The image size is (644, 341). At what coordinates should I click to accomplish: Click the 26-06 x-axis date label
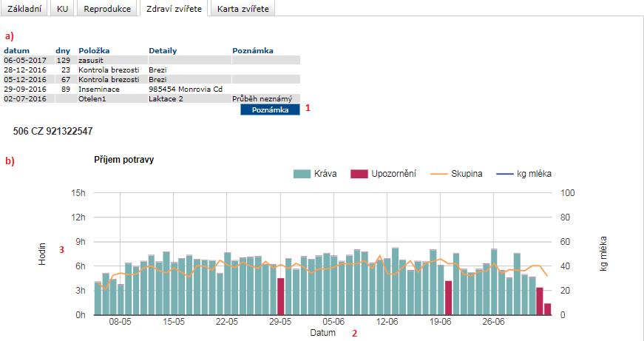tap(493, 321)
